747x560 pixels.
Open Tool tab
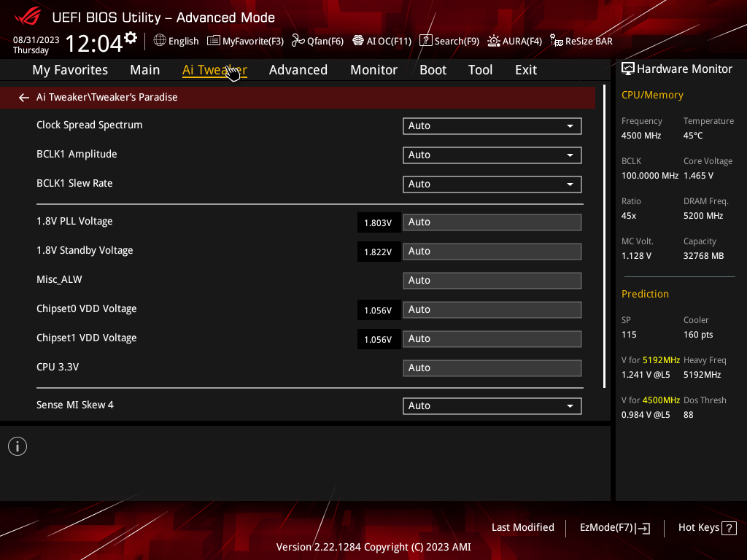coord(480,70)
